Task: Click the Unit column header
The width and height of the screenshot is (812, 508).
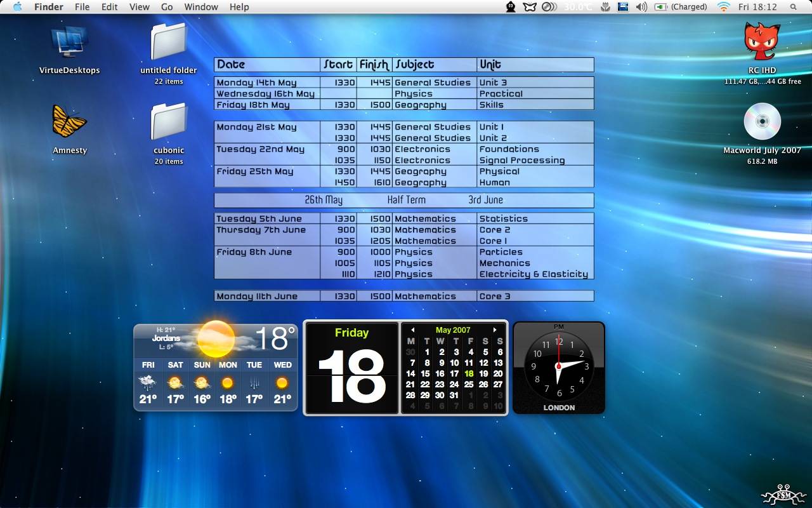Action: 535,64
